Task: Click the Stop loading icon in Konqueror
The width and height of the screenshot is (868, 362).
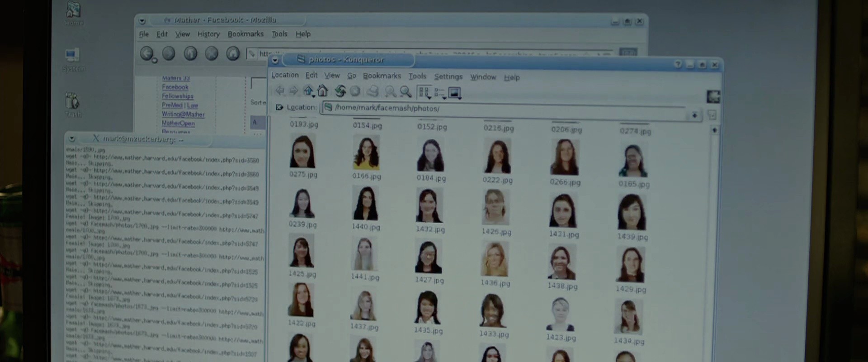Action: tap(355, 91)
